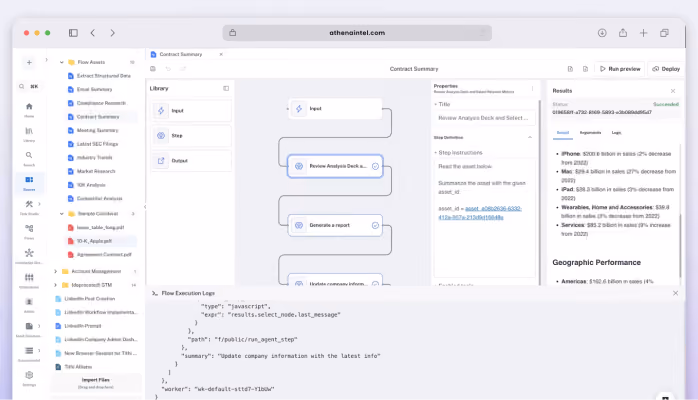This screenshot has width=698, height=400.
Task: Switch to the Arguments tab in Results
Action: [590, 133]
